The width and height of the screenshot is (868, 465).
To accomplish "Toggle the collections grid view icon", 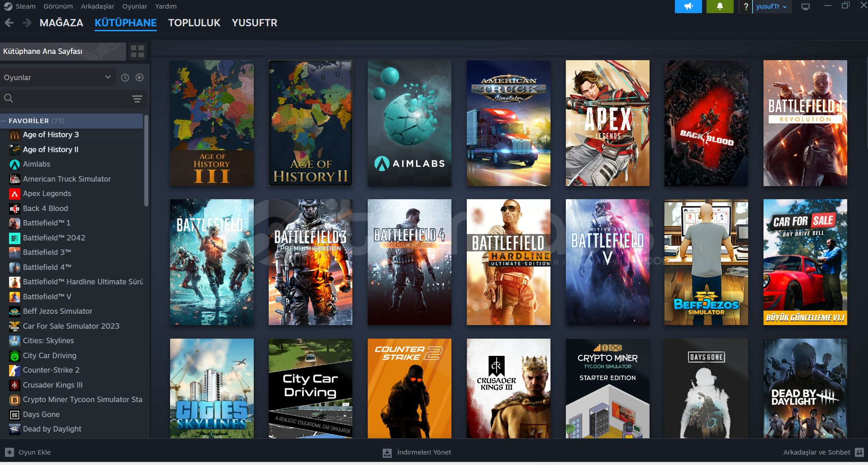I will [x=138, y=51].
